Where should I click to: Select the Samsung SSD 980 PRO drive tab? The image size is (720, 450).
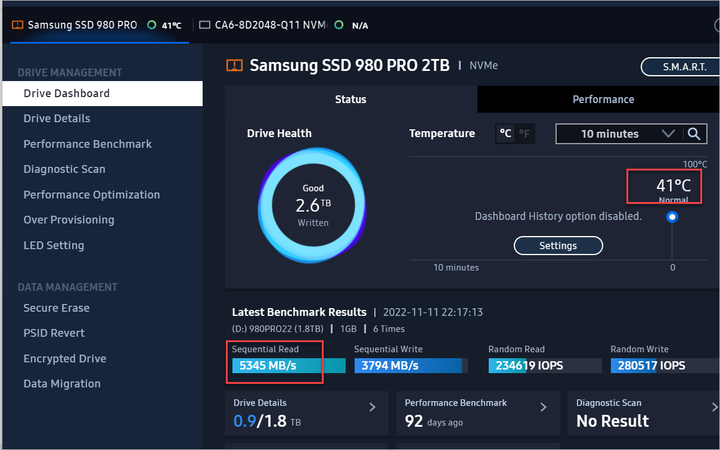pyautogui.click(x=99, y=25)
